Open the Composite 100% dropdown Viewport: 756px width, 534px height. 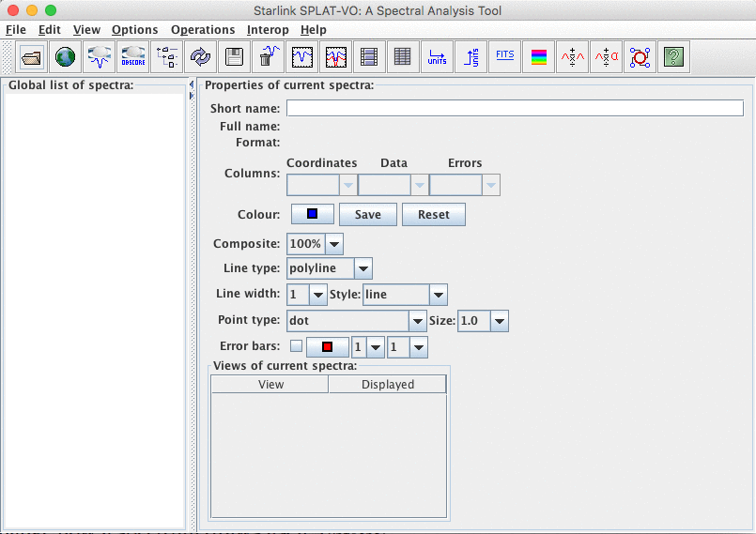pos(334,244)
